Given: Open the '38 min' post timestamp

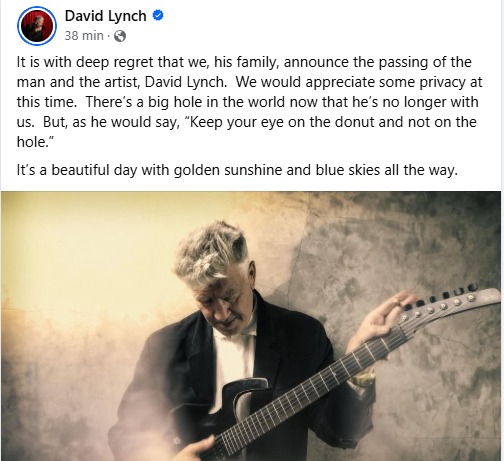Looking at the screenshot, I should click(84, 36).
